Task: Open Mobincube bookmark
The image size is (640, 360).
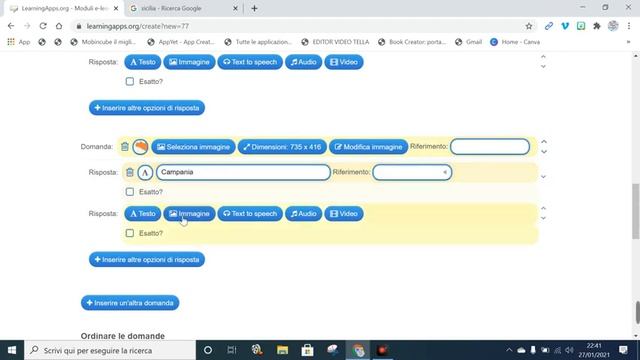Action: pos(103,42)
